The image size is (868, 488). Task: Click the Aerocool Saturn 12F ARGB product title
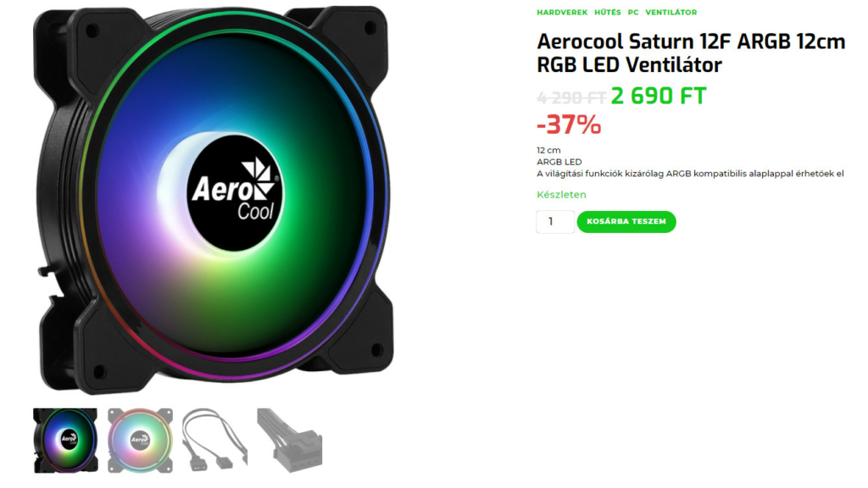[x=691, y=53]
